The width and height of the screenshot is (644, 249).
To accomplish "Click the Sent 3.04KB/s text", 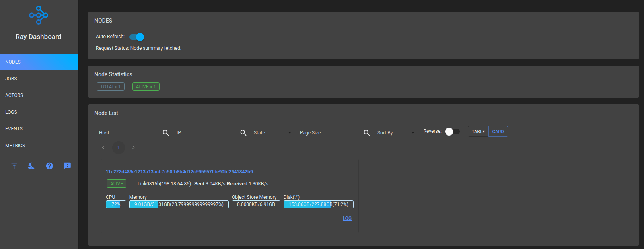I will (210, 184).
